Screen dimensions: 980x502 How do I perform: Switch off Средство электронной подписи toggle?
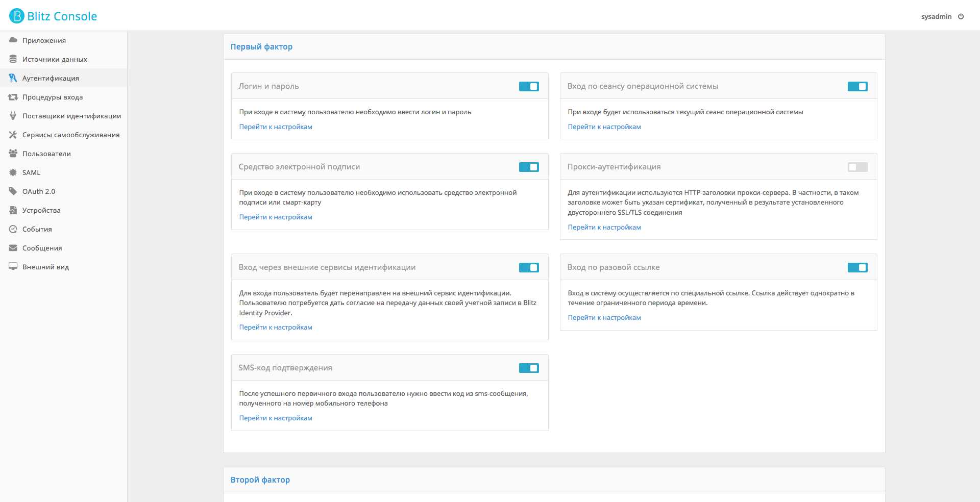529,167
